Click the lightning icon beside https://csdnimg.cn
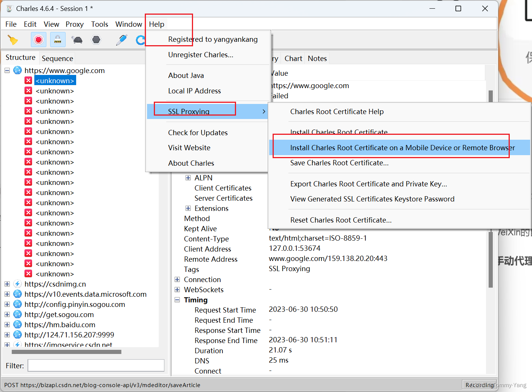Screen dimensions: 532x392 pos(18,284)
